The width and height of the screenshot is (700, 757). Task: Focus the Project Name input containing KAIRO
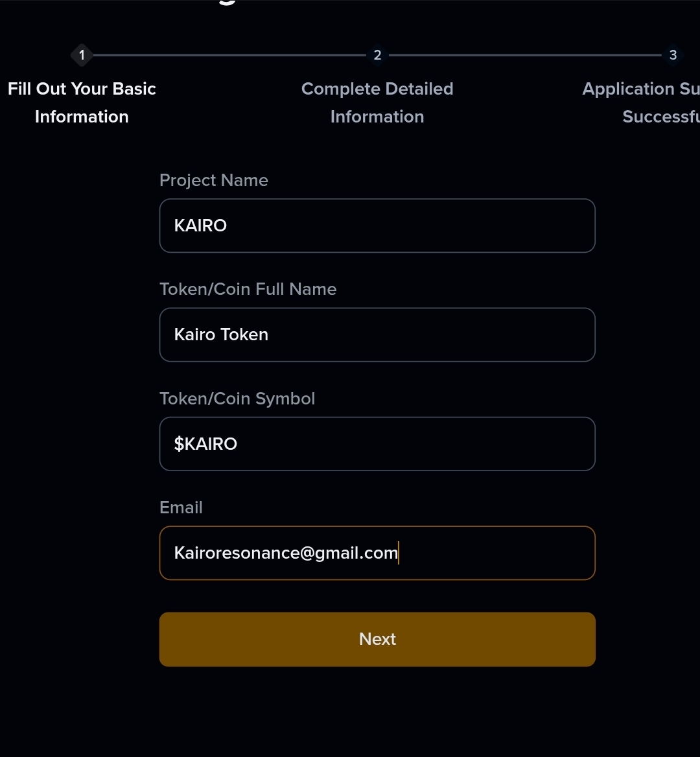377,226
